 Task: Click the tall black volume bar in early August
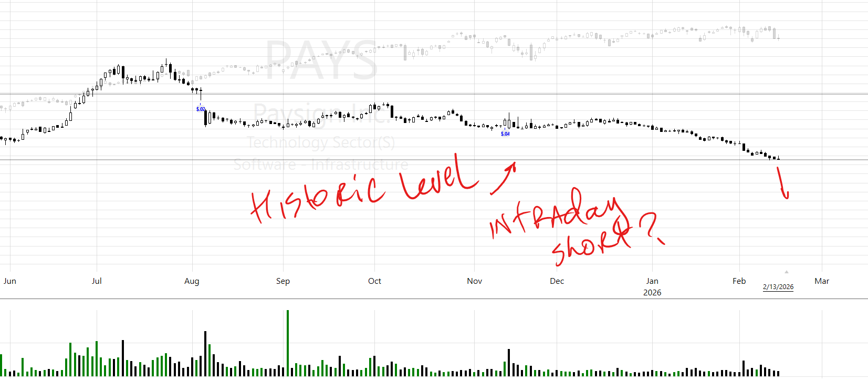point(205,352)
